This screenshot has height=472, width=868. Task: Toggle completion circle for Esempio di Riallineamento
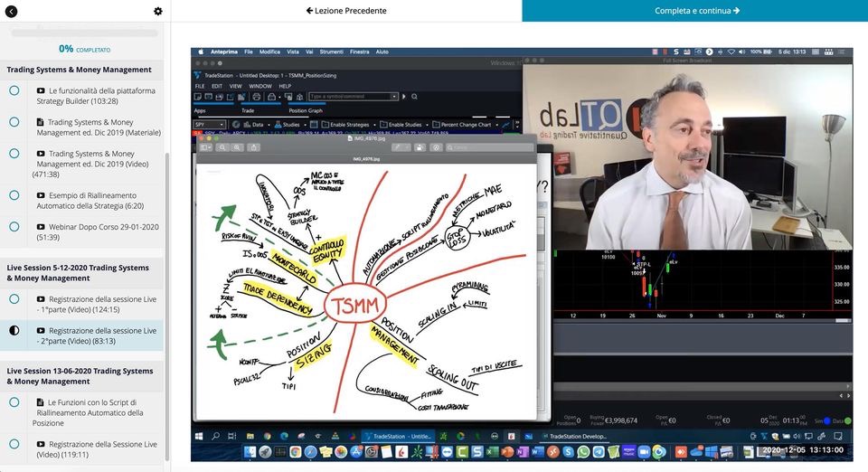(14, 194)
